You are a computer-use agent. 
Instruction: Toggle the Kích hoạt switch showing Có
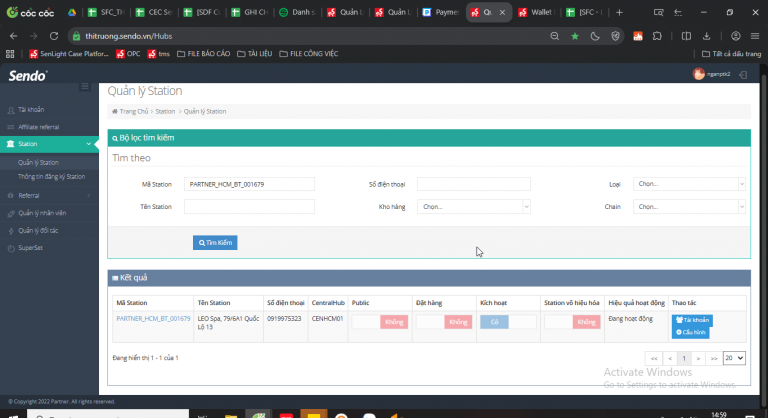508,322
